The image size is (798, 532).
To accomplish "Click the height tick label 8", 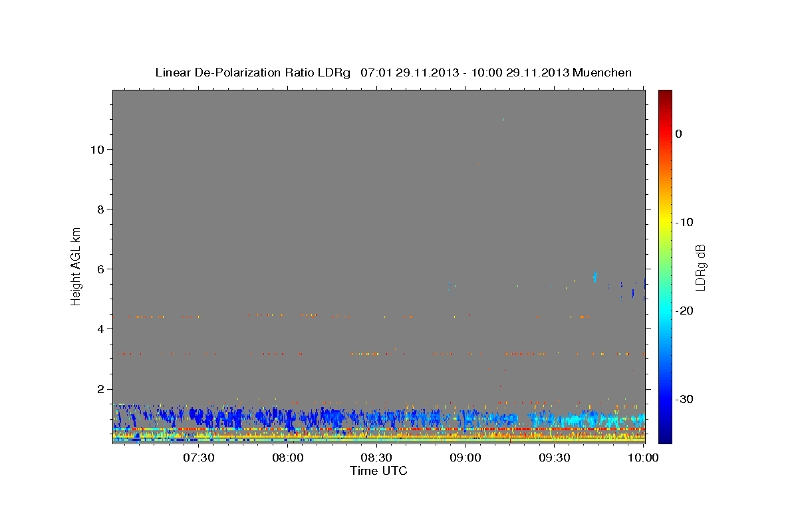I will coord(100,209).
